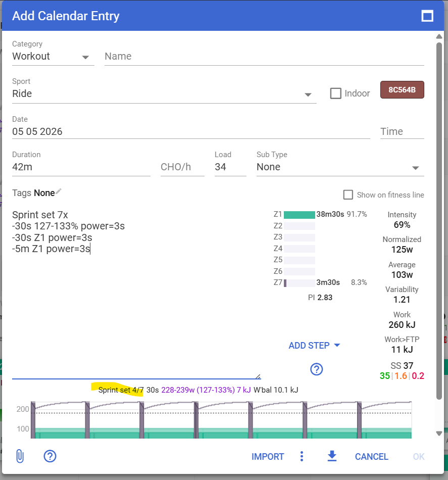Click the Load field showing 34
Viewport: 448px width, 480px height.
[x=230, y=167]
